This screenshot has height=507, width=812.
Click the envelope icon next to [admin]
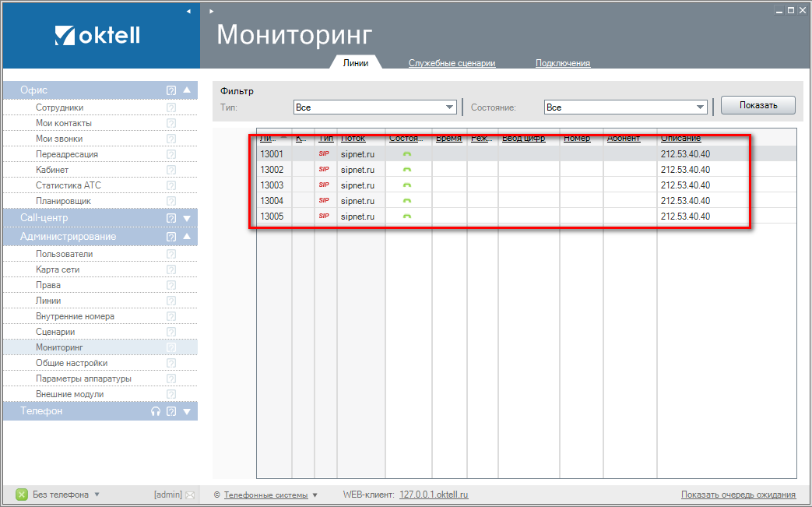pos(190,495)
